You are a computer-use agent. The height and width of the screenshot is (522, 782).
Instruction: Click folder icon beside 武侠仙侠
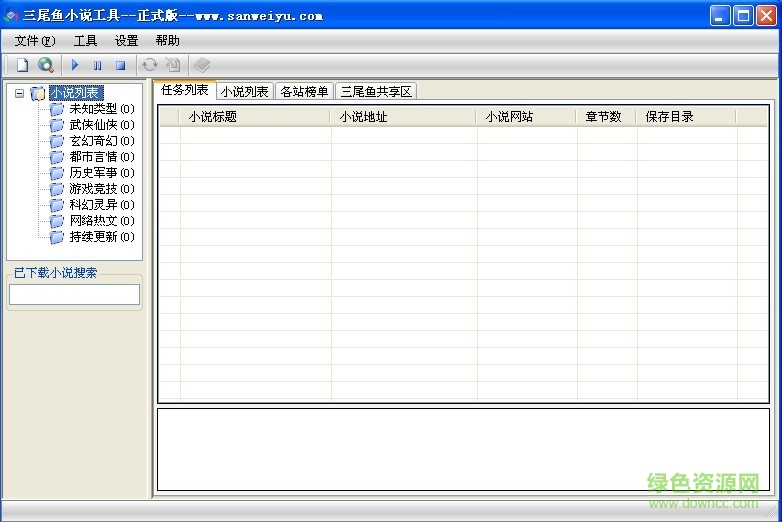pos(57,125)
